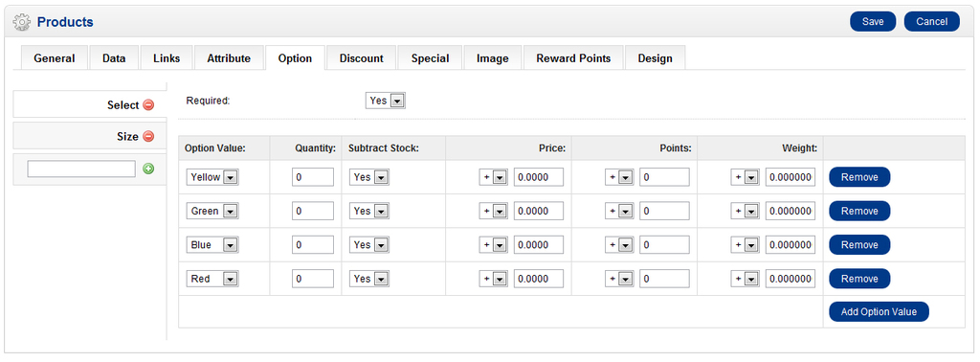Open Subtract Stock dropdown in Yellow row
The image size is (980, 362).
[369, 177]
